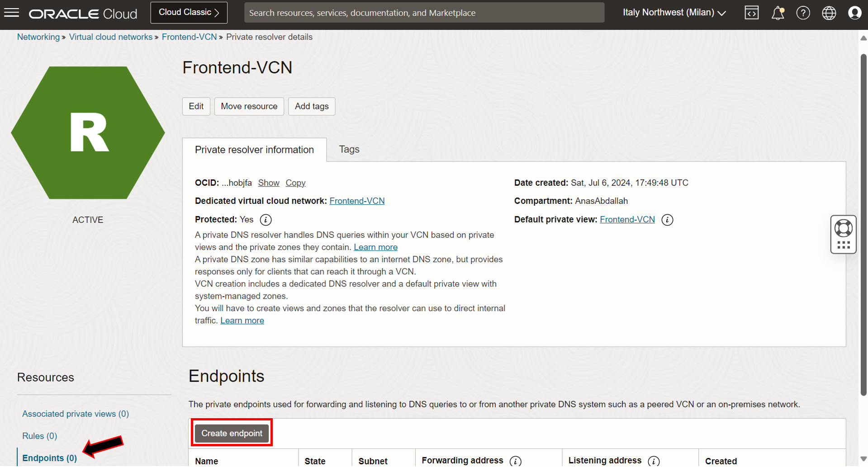The width and height of the screenshot is (868, 467).
Task: Copy the OCID
Action: pyautogui.click(x=295, y=183)
